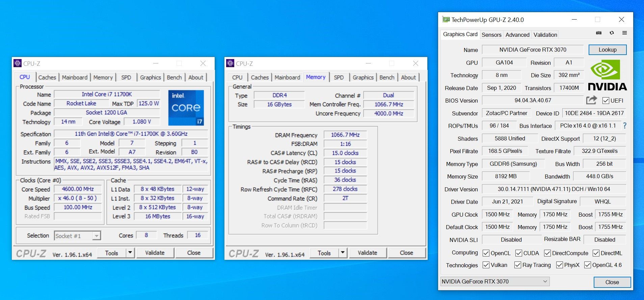The height and width of the screenshot is (300, 644).
Task: Toggle the Ray Tracing checkbox
Action: [x=518, y=265]
